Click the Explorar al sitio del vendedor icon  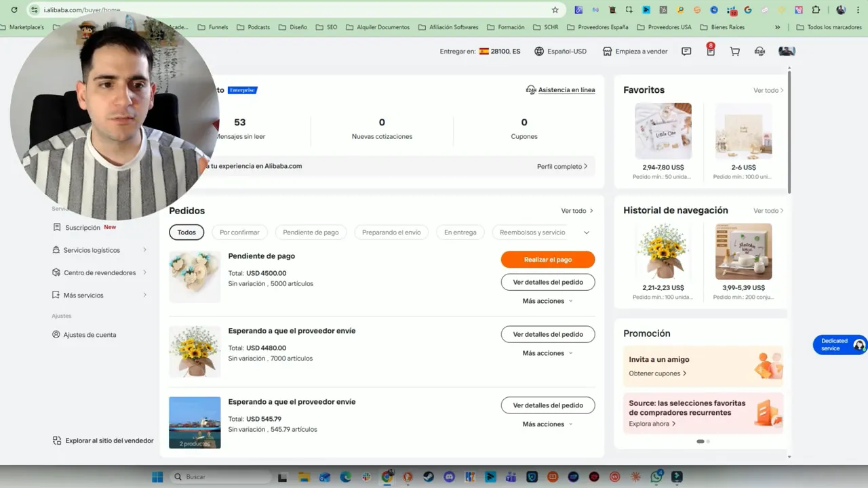(57, 441)
